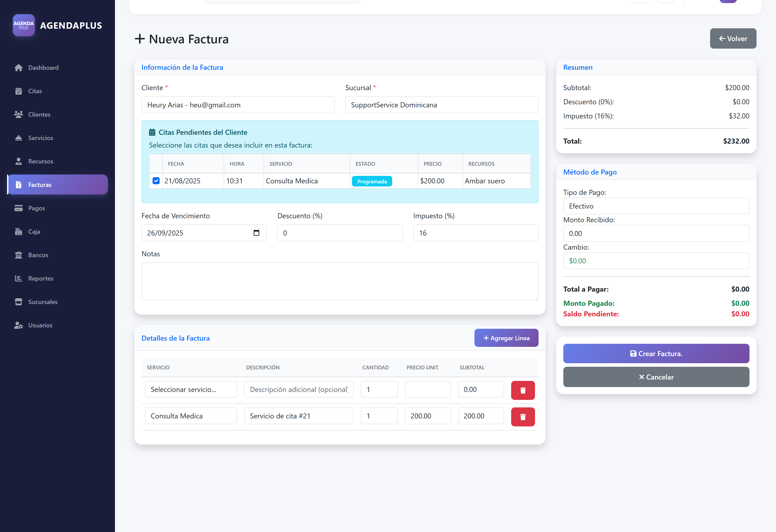Click the Bancos bank building icon

[19, 255]
